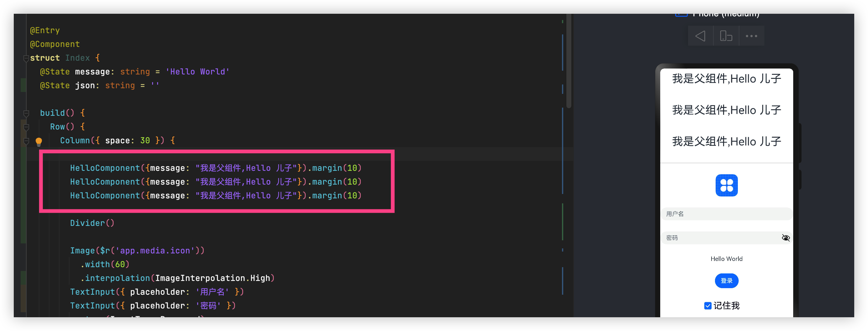Image resolution: width=868 pixels, height=331 pixels.
Task: Click the third HelloComponent code line
Action: (216, 196)
